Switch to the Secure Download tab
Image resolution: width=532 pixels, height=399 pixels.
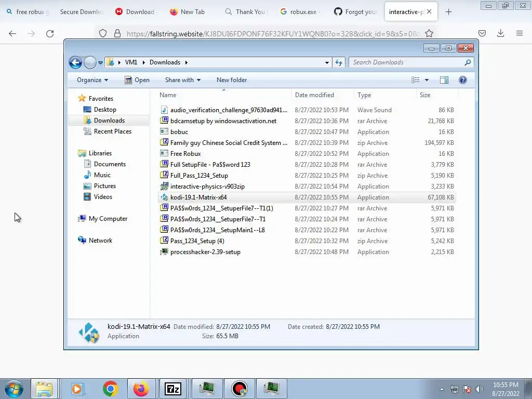point(81,12)
